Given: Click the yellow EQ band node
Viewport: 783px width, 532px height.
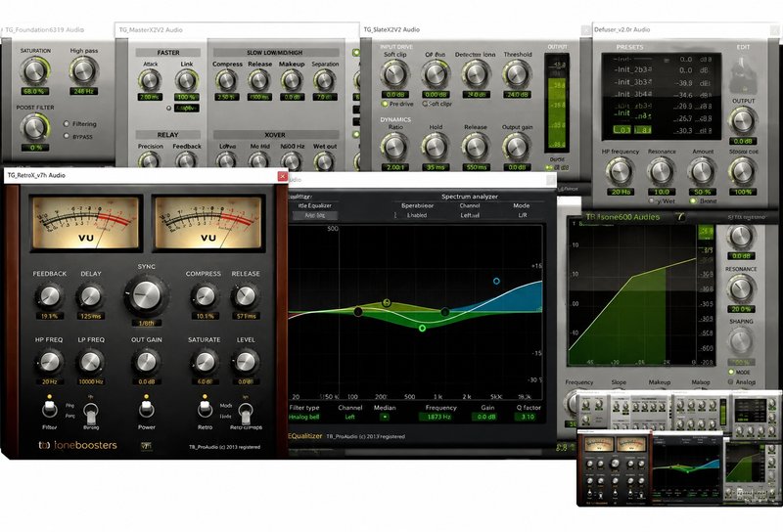Looking at the screenshot, I should click(x=386, y=303).
